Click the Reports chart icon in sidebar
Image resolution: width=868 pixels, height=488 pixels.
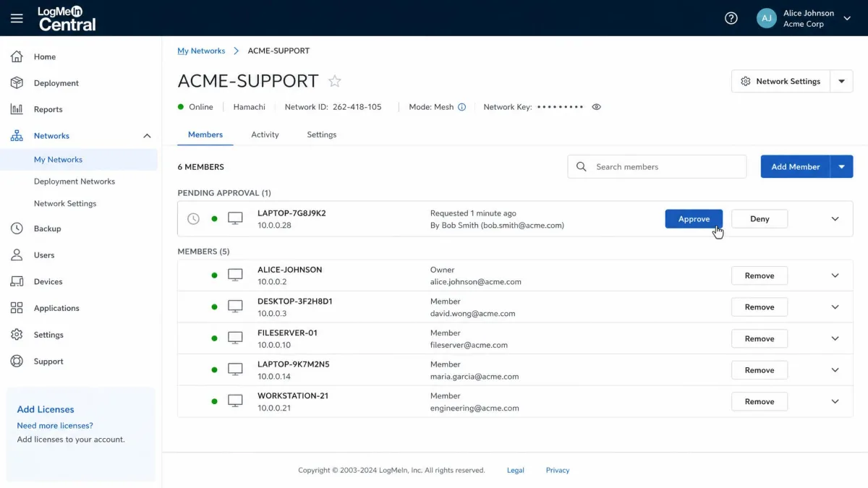[x=17, y=109]
